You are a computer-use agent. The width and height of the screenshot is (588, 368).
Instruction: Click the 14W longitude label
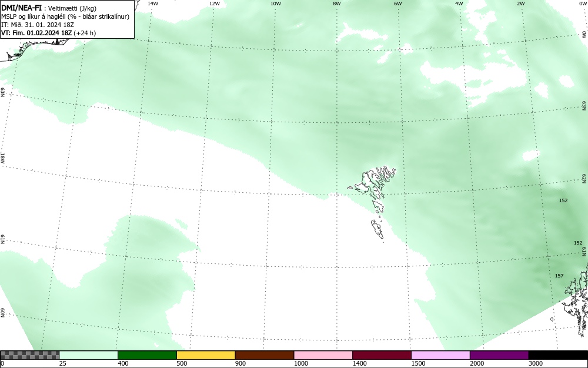153,4
